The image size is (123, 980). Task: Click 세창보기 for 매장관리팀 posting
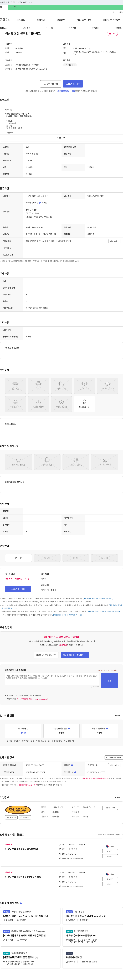coord(110,884)
